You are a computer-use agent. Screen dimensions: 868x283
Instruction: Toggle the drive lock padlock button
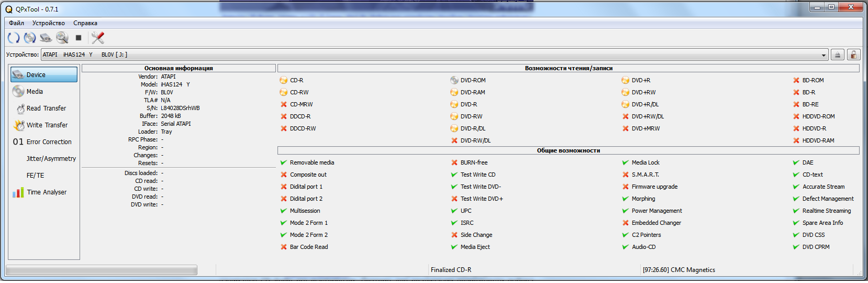point(854,55)
